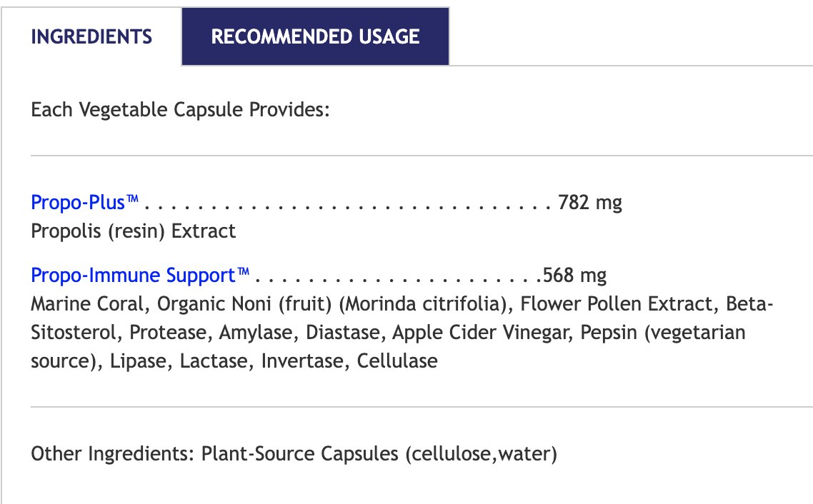
Task: Follow the Propo-Immune Support™ link
Action: [141, 276]
